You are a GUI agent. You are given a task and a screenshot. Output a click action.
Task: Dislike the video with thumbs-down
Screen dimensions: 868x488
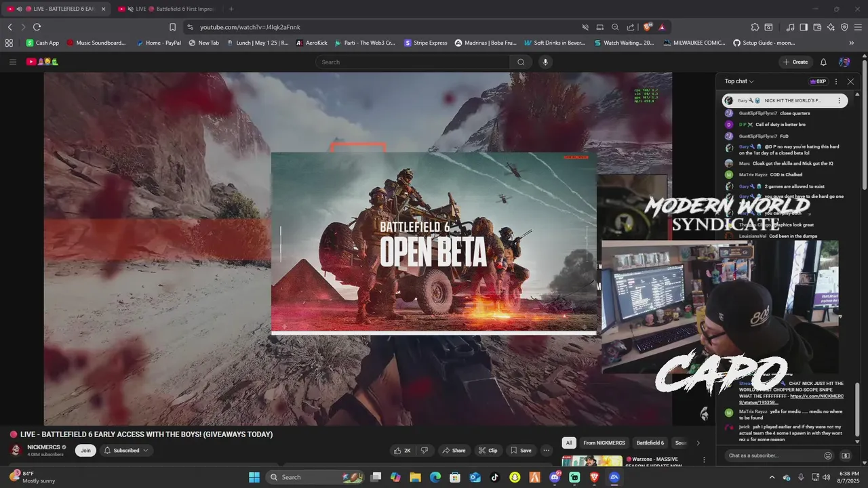tap(425, 450)
